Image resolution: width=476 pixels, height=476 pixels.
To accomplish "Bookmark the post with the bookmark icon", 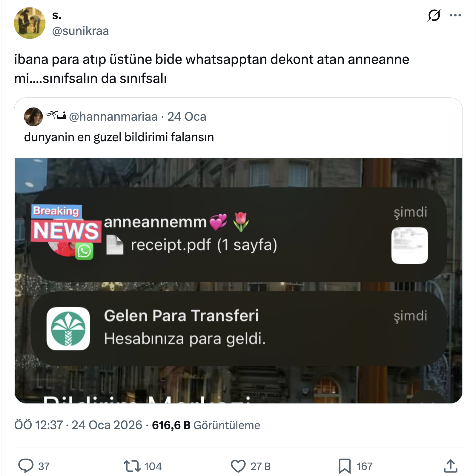I will pos(345,466).
